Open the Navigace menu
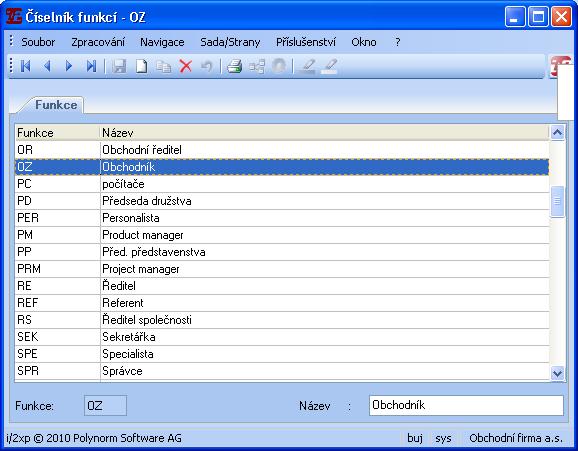 (162, 42)
